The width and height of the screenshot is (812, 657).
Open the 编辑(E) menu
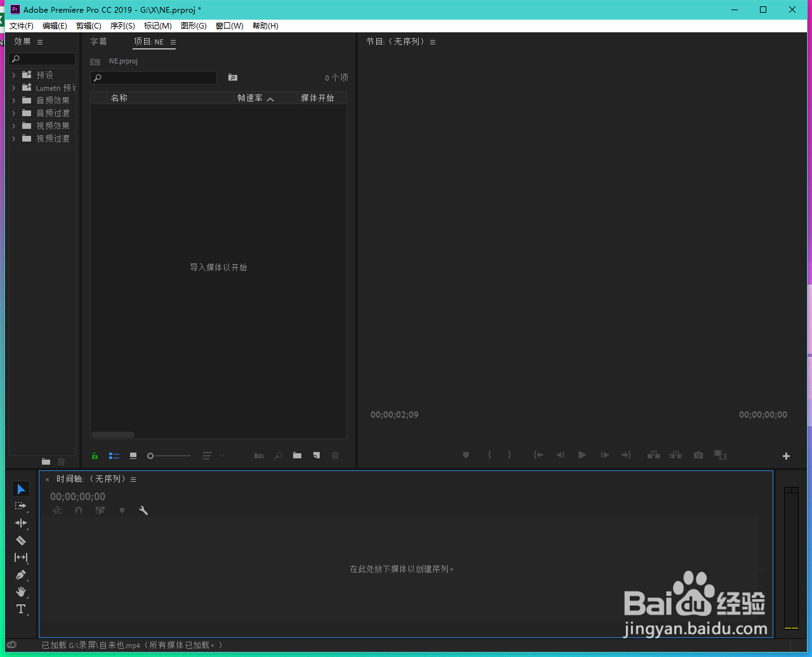pyautogui.click(x=55, y=26)
